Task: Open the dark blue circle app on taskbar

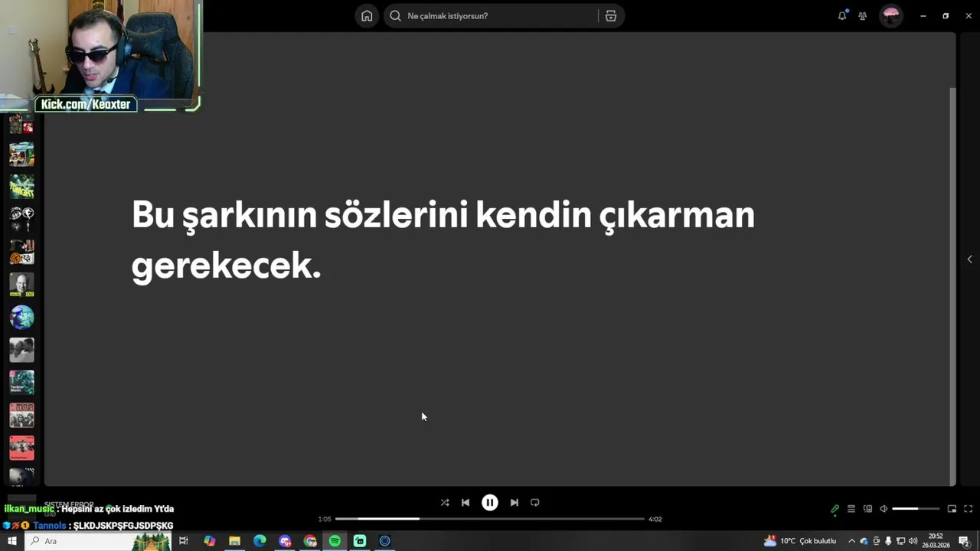Action: point(385,541)
